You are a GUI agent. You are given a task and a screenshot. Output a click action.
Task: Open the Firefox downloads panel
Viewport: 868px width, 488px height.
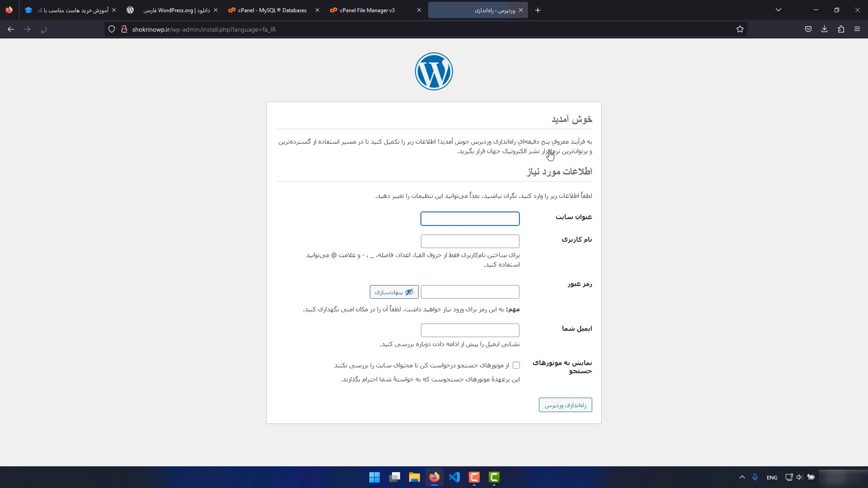[825, 29]
